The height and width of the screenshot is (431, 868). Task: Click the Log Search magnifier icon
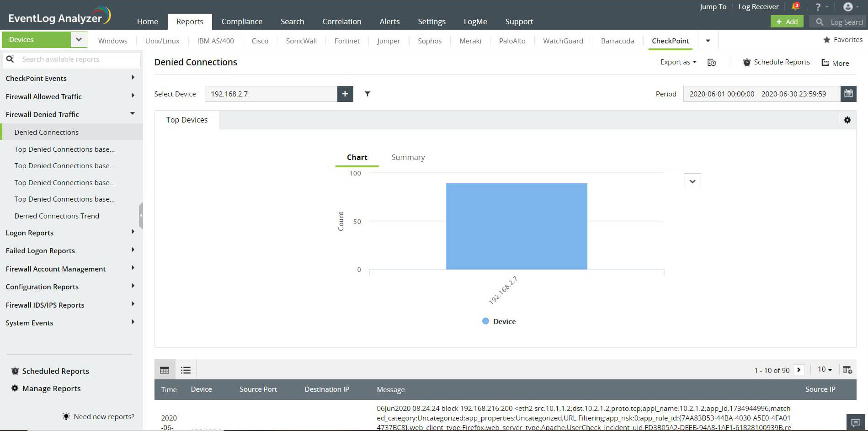click(820, 22)
